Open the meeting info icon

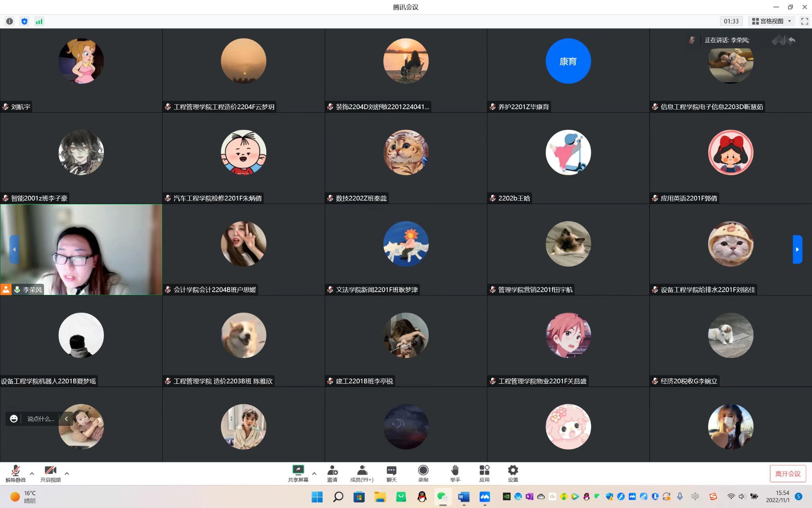coord(10,21)
